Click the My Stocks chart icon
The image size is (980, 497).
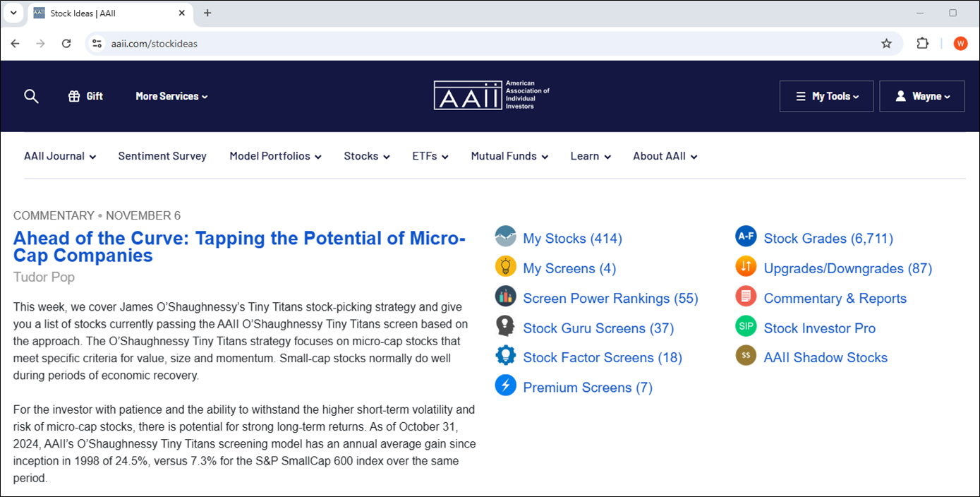[505, 238]
